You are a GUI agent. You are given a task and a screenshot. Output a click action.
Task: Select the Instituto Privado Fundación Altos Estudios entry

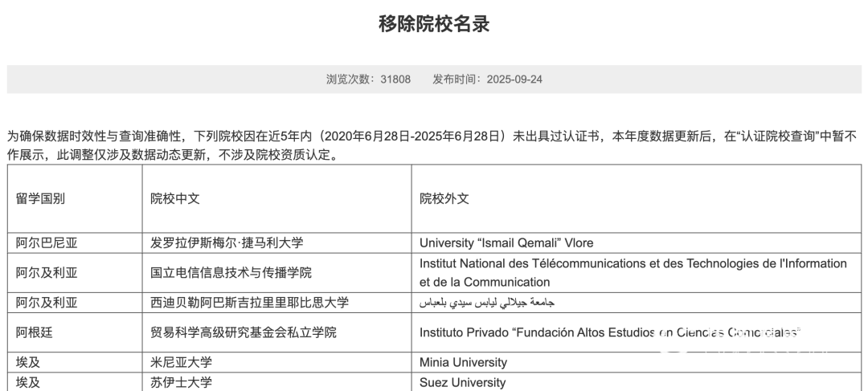[611, 332]
